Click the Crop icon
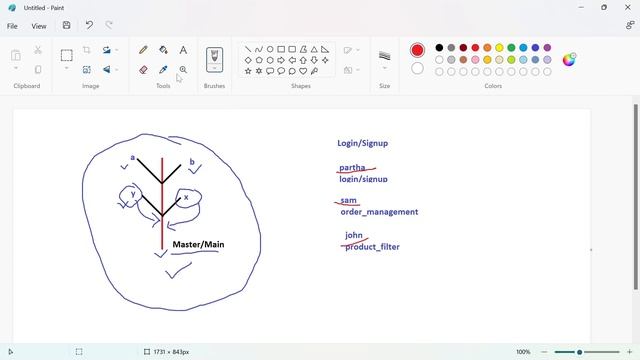The width and height of the screenshot is (640, 360). pyautogui.click(x=87, y=50)
